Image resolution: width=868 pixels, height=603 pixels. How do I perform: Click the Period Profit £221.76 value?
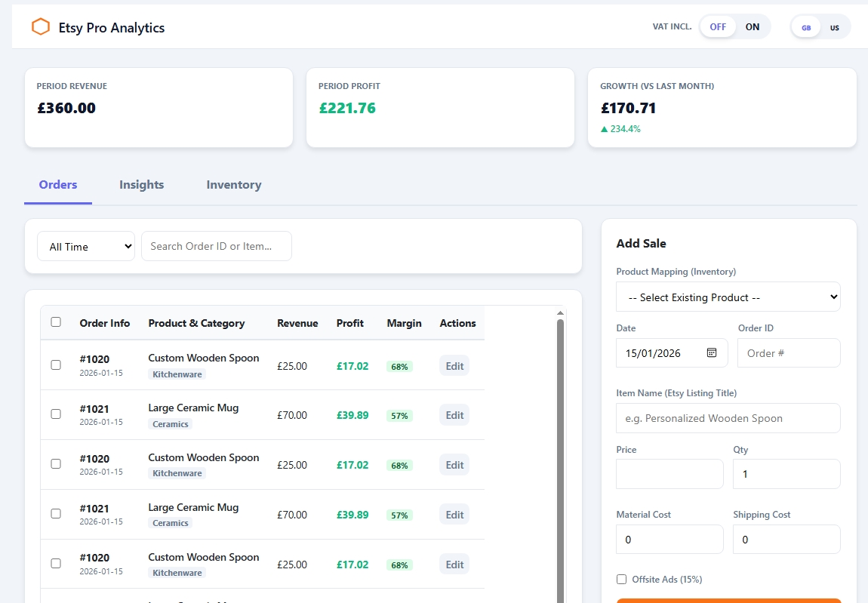pyautogui.click(x=347, y=108)
